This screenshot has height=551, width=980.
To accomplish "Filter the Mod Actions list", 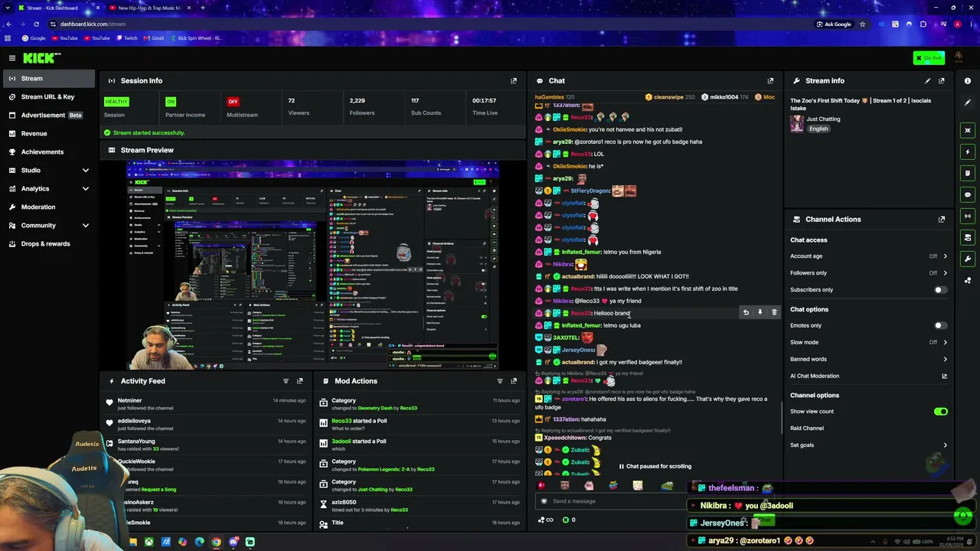I will coord(500,381).
